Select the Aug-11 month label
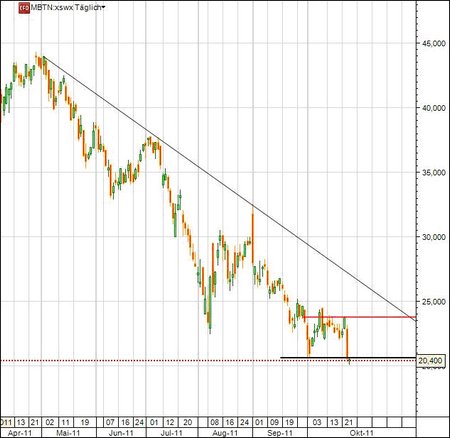 (x=225, y=433)
